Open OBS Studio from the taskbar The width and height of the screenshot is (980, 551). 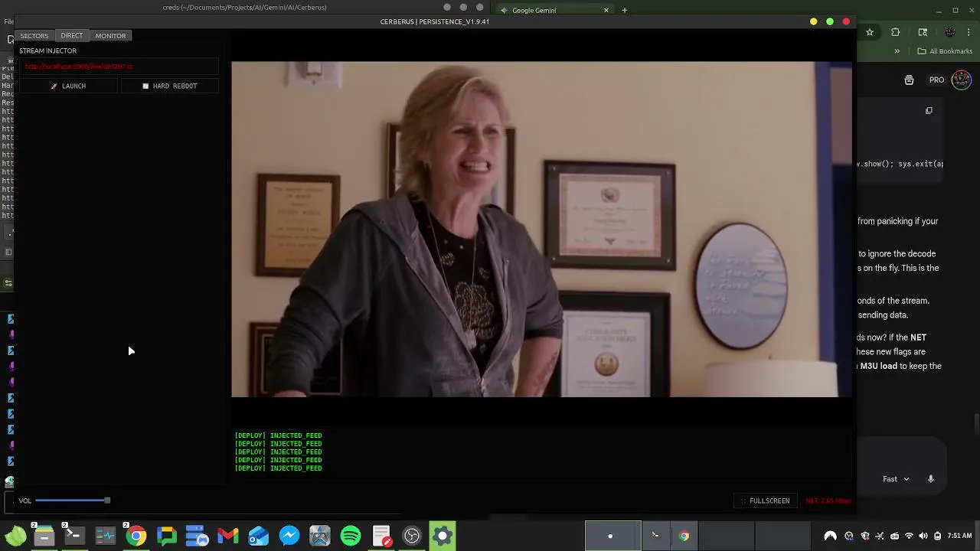pos(412,536)
